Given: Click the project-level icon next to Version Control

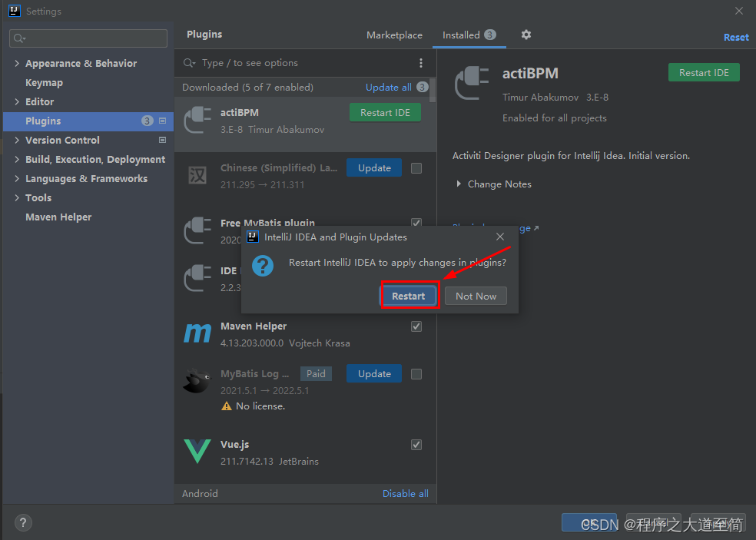Looking at the screenshot, I should [x=162, y=140].
